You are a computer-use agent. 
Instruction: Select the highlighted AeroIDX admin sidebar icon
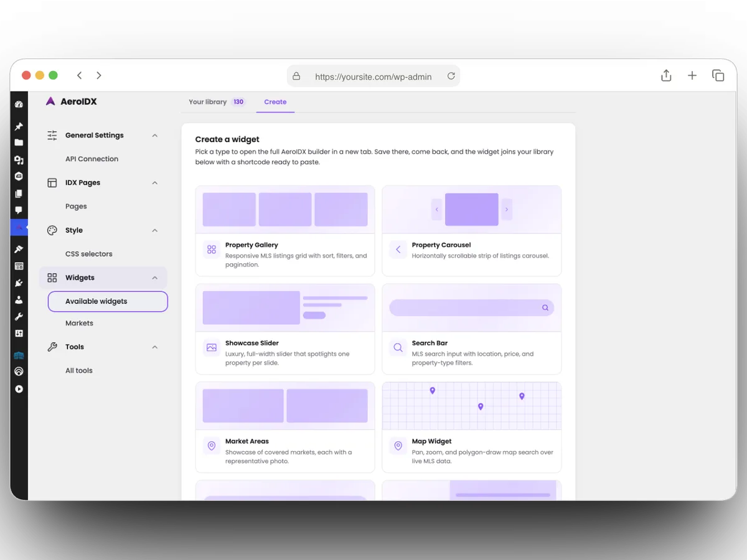coord(19,228)
